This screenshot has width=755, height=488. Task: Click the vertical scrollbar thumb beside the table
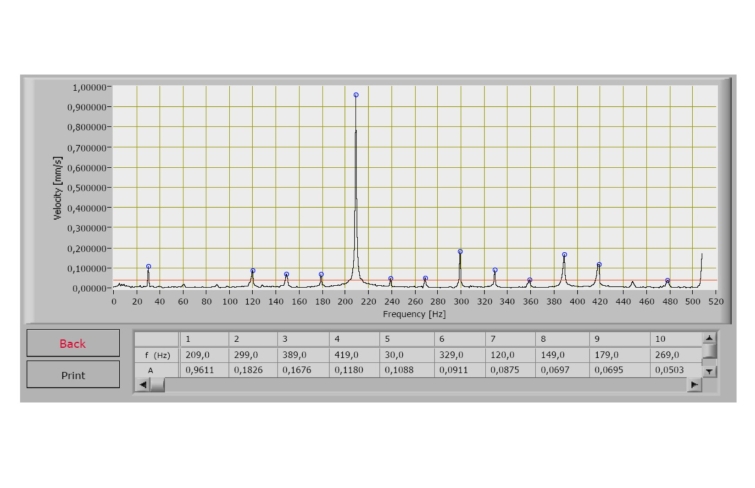pyautogui.click(x=709, y=351)
